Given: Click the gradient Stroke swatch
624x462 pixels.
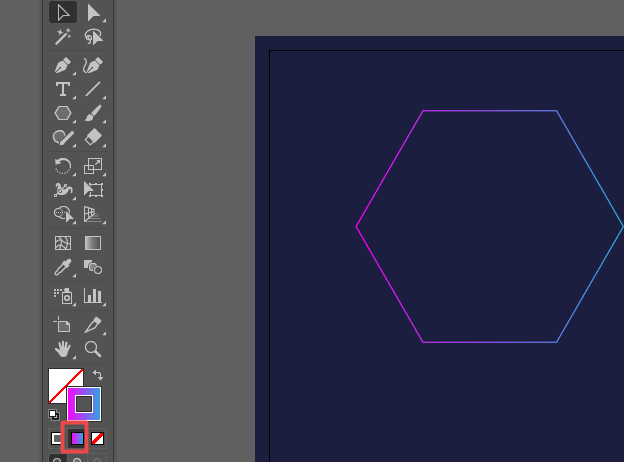Looking at the screenshot, I should (84, 404).
